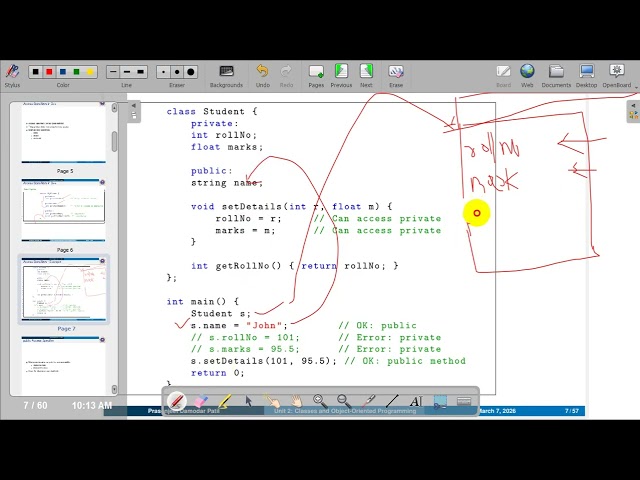Switch to Board mode

click(x=503, y=76)
